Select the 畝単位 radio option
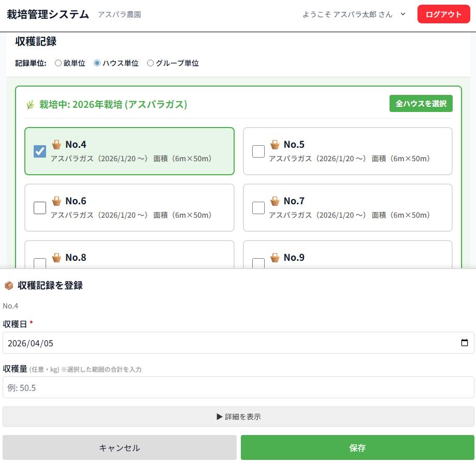This screenshot has height=463, width=476. [58, 63]
